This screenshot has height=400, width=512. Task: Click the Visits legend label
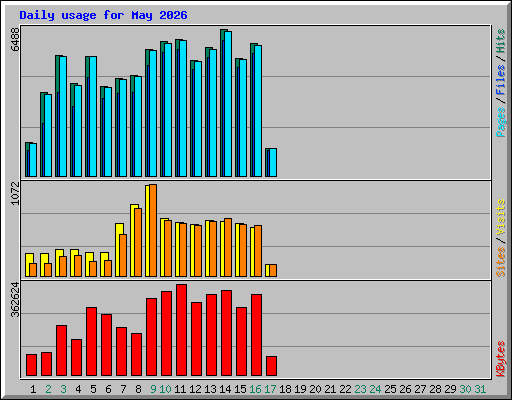(501, 218)
